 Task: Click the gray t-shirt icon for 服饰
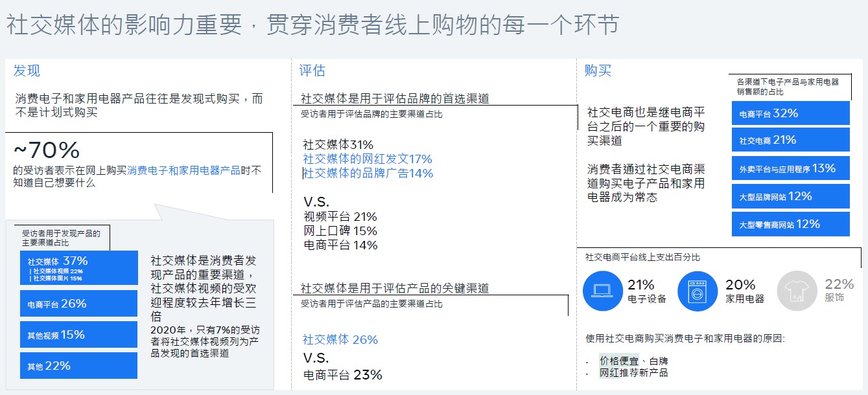[x=797, y=291]
